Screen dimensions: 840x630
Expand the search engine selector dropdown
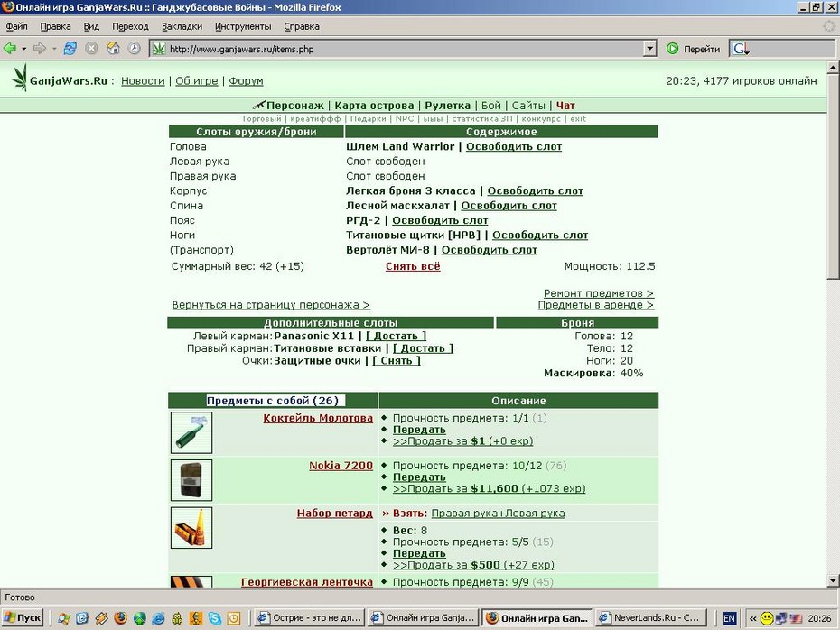coord(741,50)
